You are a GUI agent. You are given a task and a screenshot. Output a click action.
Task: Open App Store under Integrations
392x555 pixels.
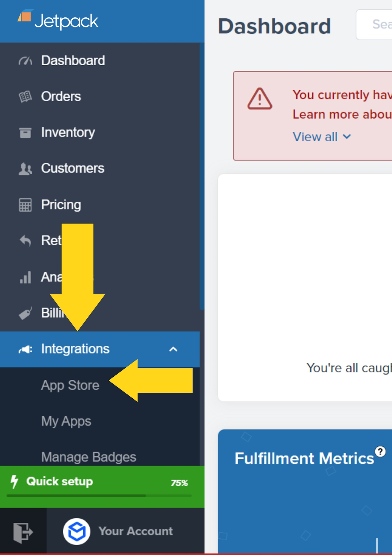coord(70,385)
